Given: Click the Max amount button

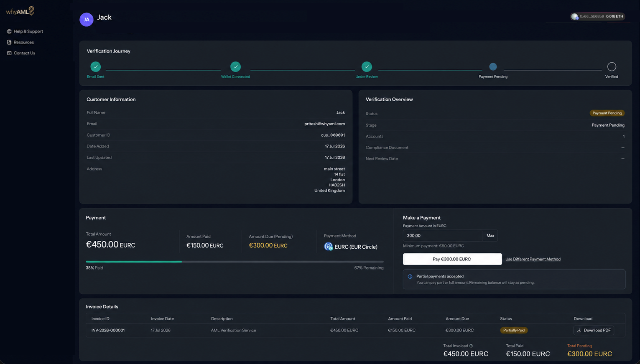Looking at the screenshot, I should (x=490, y=236).
